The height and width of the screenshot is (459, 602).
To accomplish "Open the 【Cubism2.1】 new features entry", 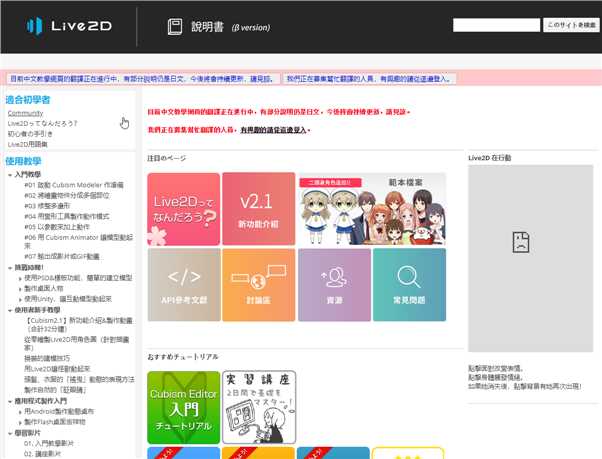I will [x=79, y=325].
